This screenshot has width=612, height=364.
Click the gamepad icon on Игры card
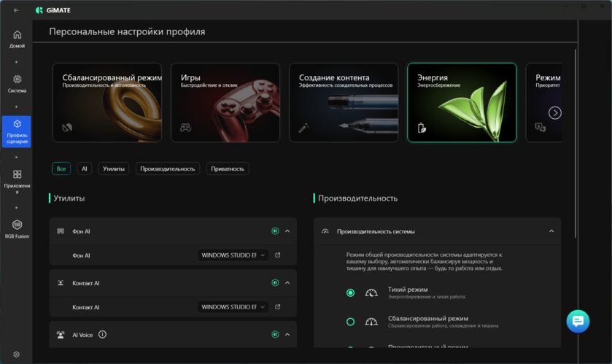tap(185, 127)
